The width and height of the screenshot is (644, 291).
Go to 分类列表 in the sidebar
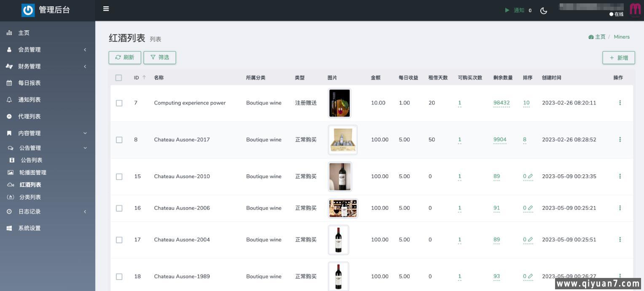tap(30, 197)
